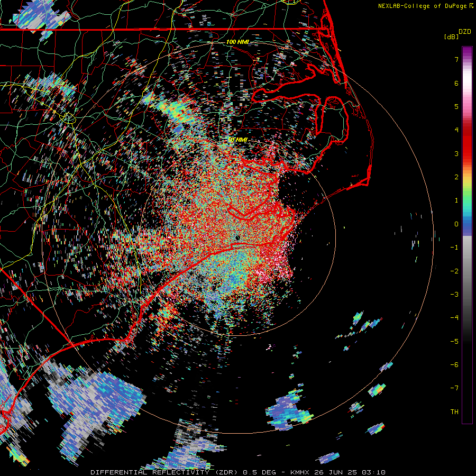The height and width of the screenshot is (476, 476).
Task: Click the TH threshold label on the scale
Action: tap(454, 412)
